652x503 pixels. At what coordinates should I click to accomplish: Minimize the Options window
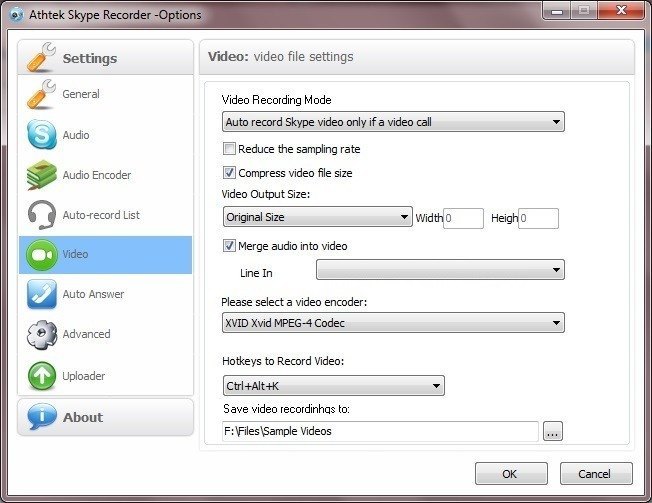pos(557,11)
